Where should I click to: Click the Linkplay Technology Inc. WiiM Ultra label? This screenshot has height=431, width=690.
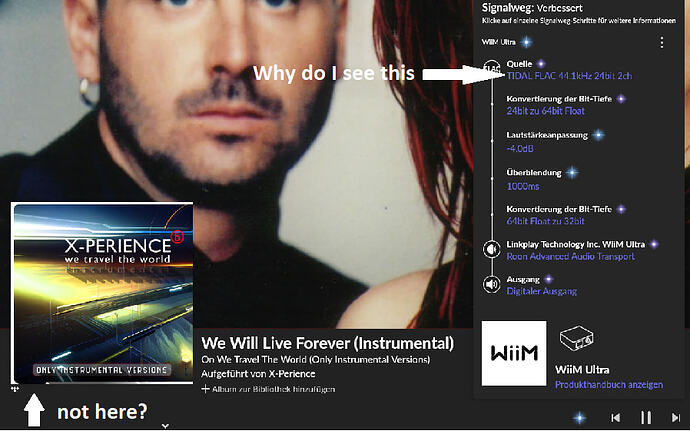[576, 244]
